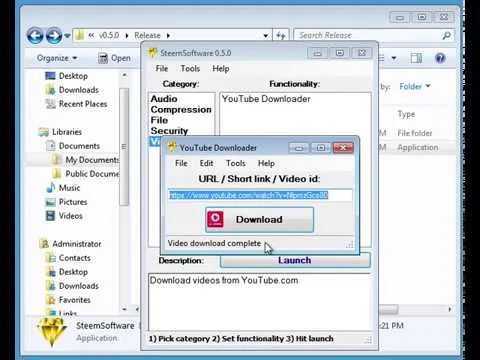Image resolution: width=480 pixels, height=360 pixels.
Task: Open the address bar history dropdown
Action: point(266,35)
